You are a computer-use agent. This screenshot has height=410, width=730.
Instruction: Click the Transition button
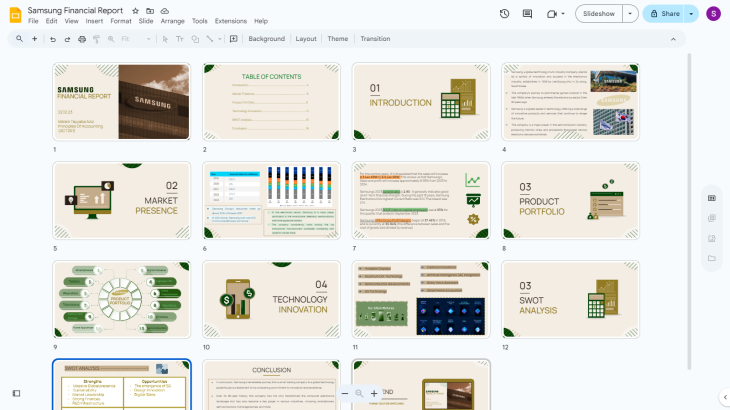click(375, 39)
